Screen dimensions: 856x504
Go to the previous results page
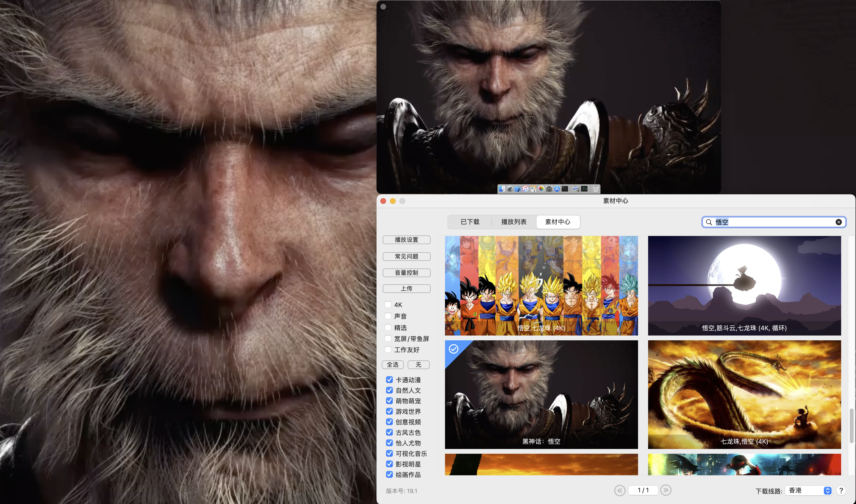pos(620,490)
